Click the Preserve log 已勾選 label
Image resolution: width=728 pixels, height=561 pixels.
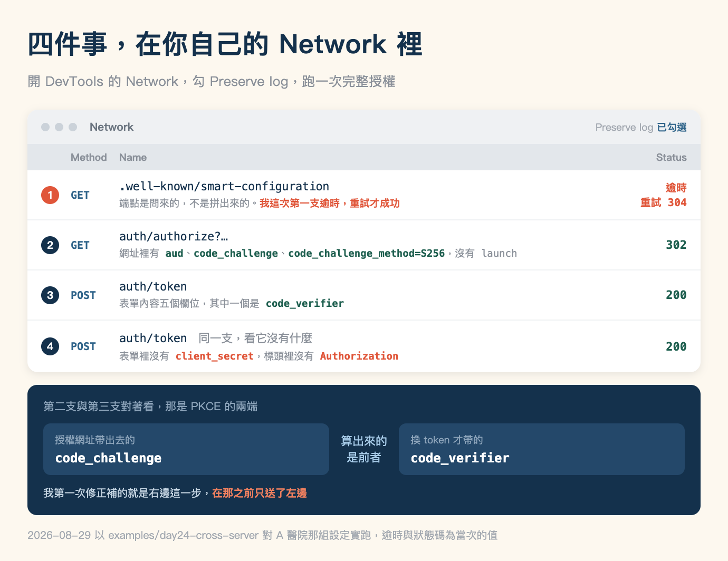coord(640,127)
